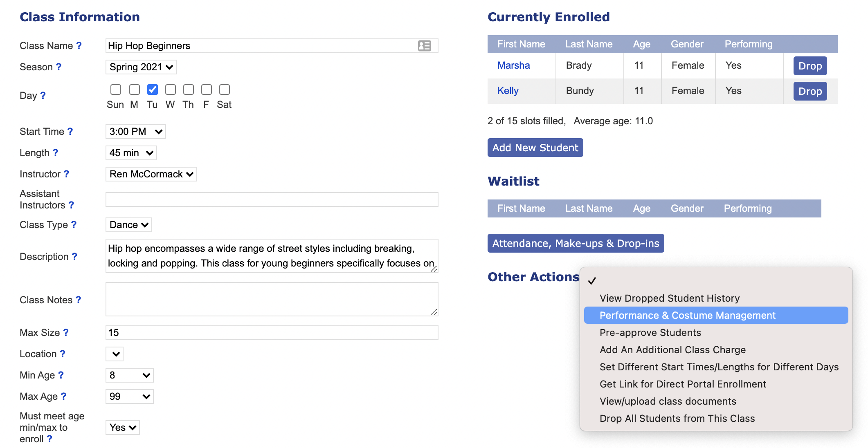Click the contact card icon in Class Name field
Screen dimensions: 868x448
tap(424, 46)
